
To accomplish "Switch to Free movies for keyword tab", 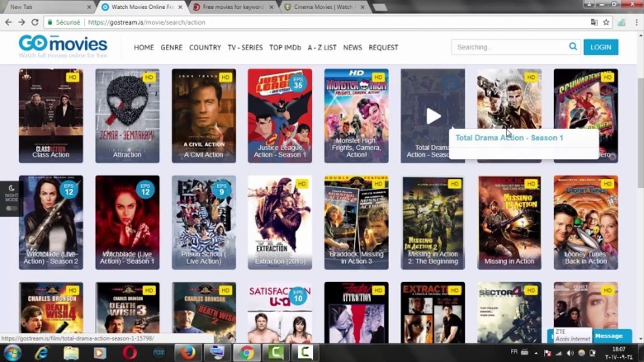I will coord(233,7).
